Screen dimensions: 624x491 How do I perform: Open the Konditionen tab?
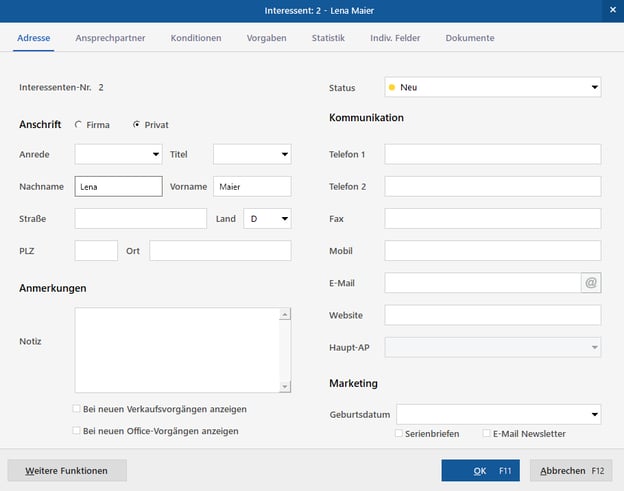[196, 38]
